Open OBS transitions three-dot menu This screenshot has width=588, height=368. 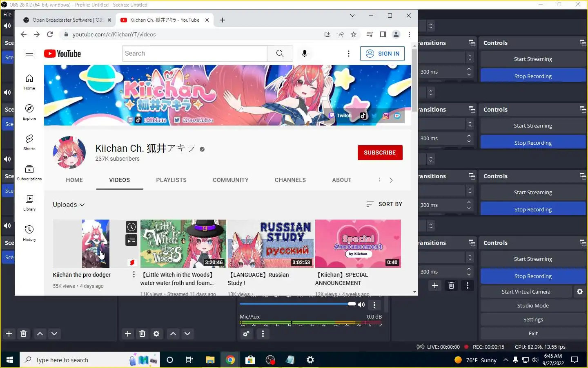point(468,285)
